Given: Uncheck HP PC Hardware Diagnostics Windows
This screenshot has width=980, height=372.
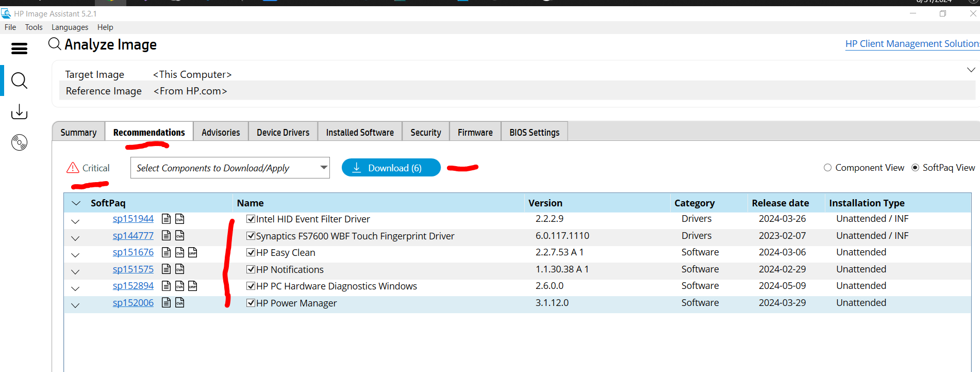Looking at the screenshot, I should tap(251, 286).
